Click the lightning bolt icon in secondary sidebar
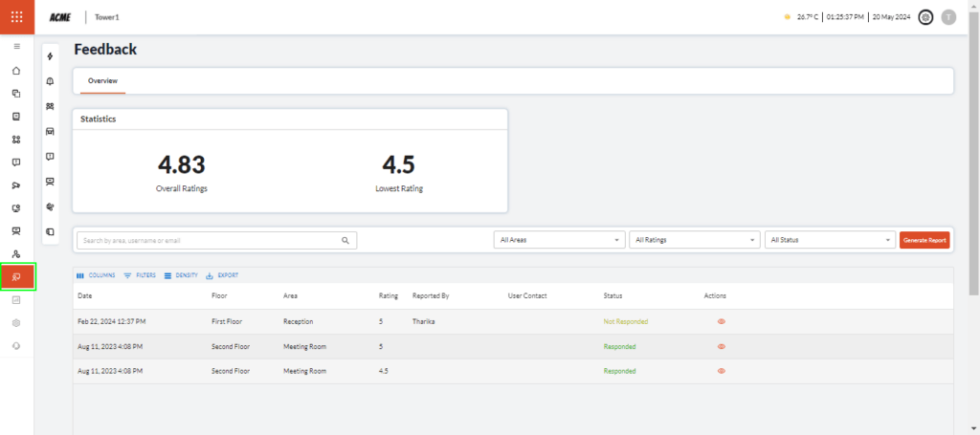This screenshot has width=980, height=435. pos(50,56)
